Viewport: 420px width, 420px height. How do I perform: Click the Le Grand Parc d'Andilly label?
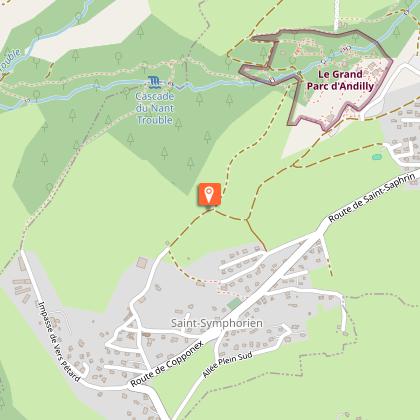coord(340,80)
